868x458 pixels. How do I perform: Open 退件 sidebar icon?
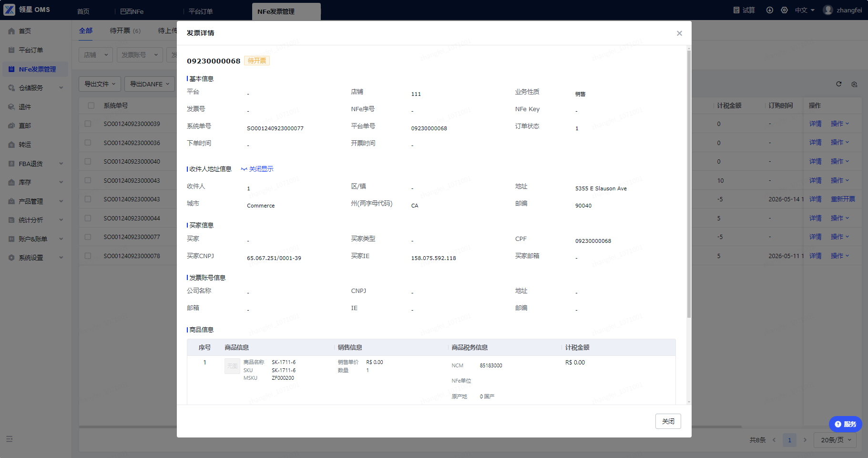(11, 107)
